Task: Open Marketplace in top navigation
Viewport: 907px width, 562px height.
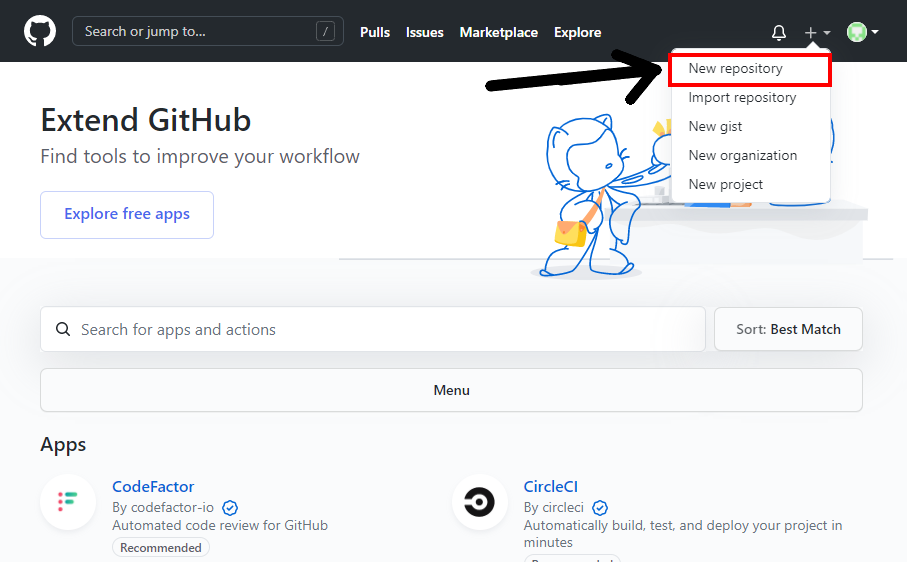Action: click(x=499, y=32)
